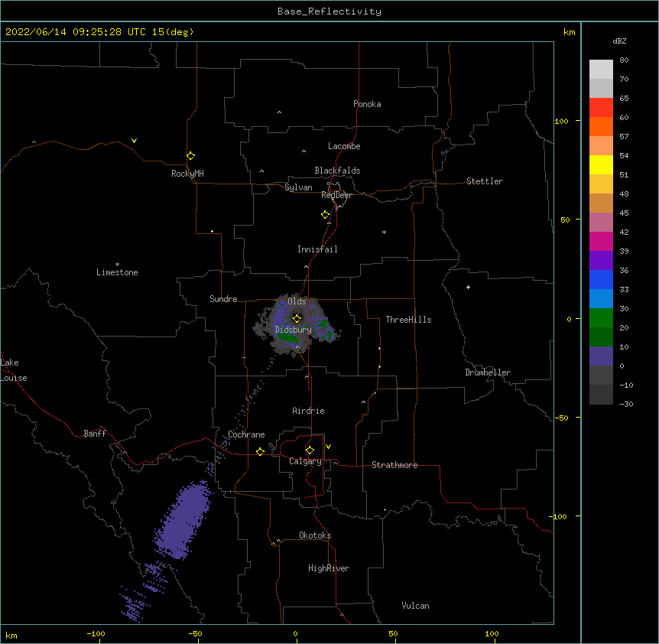The height and width of the screenshot is (644, 659).
Task: Select the yellow diamond marker above Calgary
Action: (310, 450)
